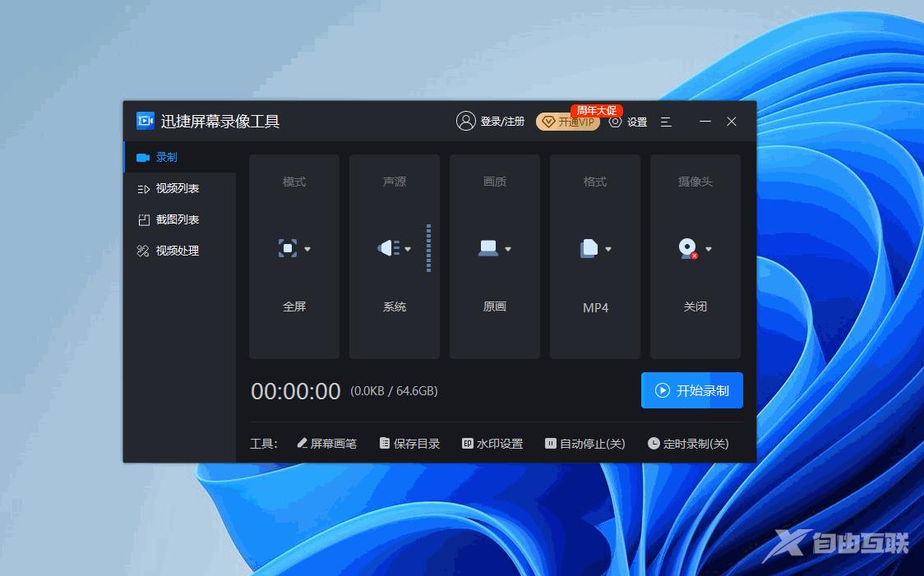
Task: Click the 声源 card header
Action: point(395,182)
